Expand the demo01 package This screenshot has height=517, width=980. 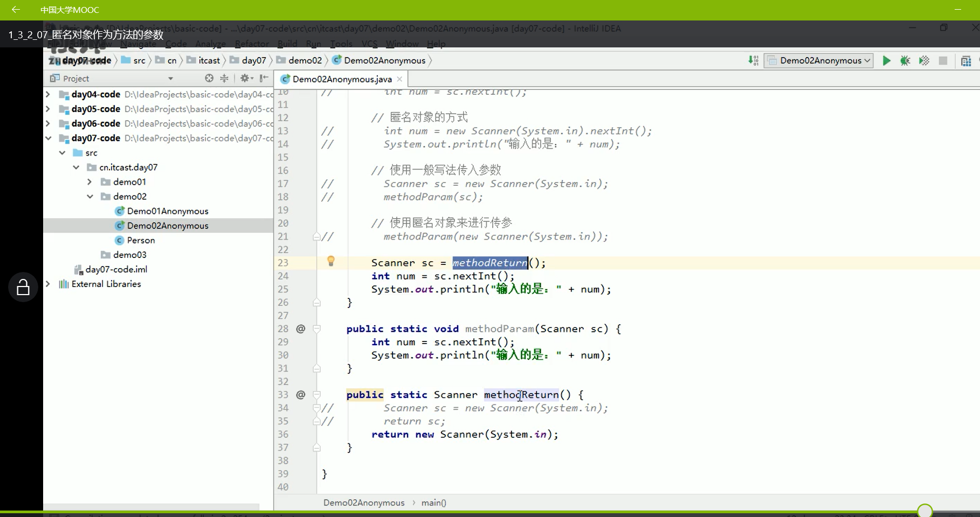tap(89, 182)
